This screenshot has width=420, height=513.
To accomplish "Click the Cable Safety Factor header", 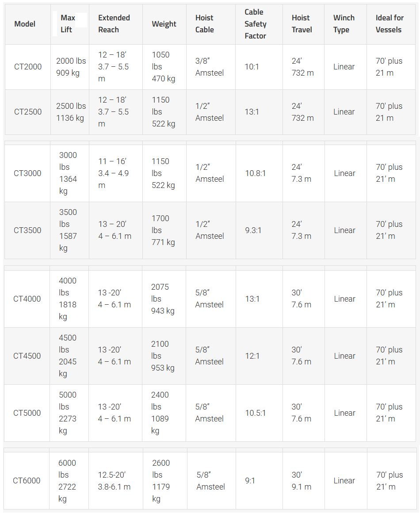I will [x=256, y=24].
